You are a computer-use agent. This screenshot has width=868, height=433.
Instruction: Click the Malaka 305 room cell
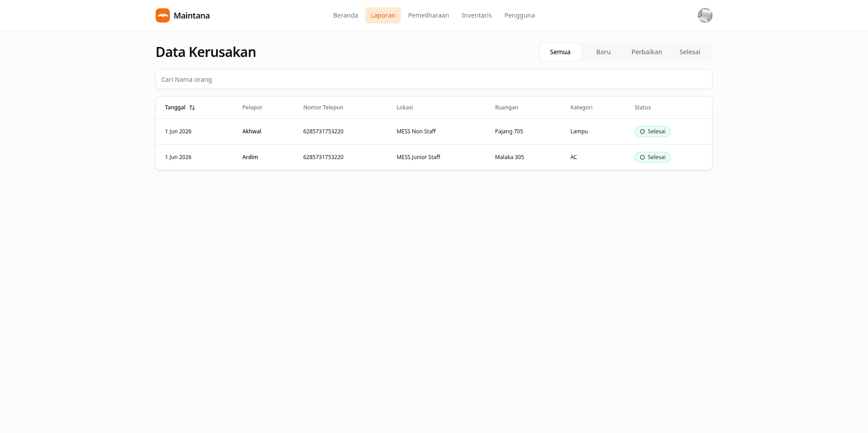(509, 157)
